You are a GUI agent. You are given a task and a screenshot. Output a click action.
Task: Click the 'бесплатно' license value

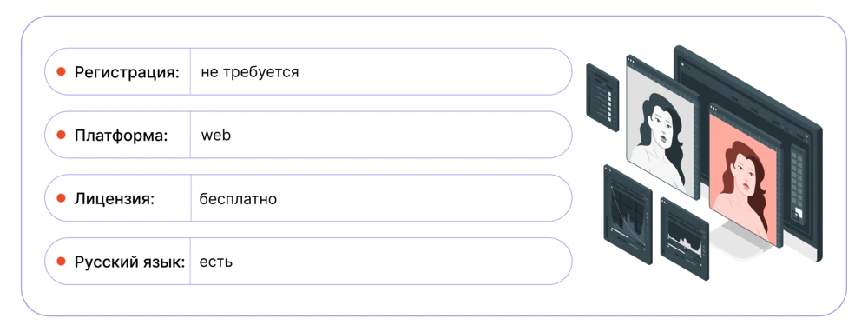point(238,198)
